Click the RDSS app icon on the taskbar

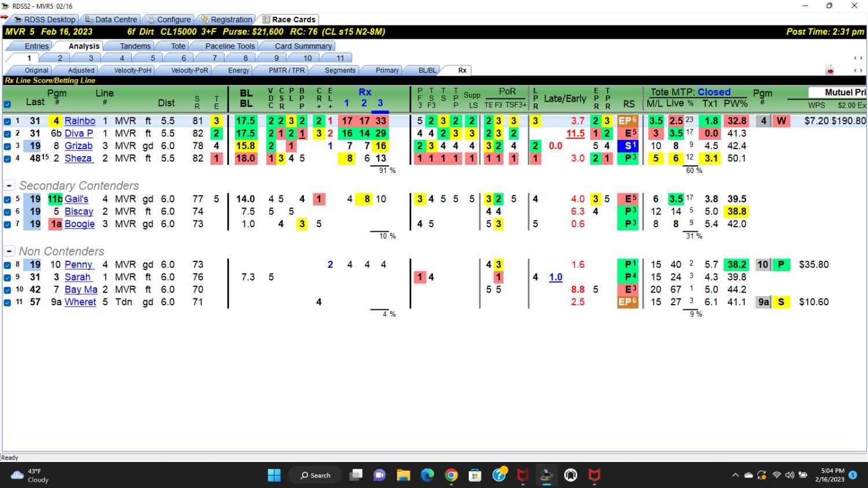pos(546,475)
